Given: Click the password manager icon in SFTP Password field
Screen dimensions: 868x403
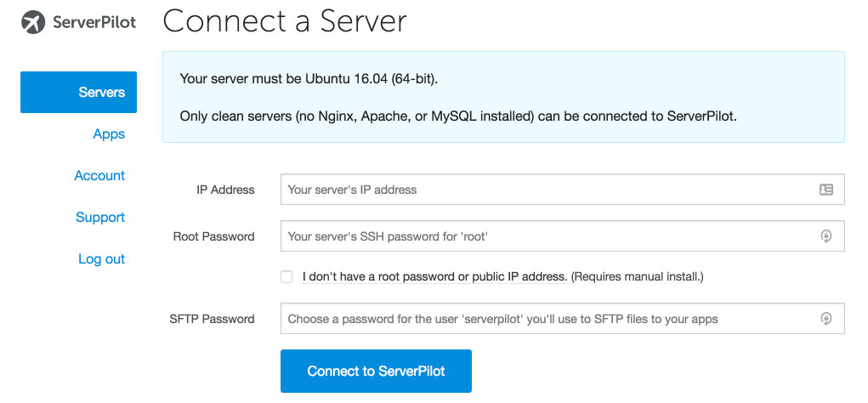Looking at the screenshot, I should click(x=826, y=318).
